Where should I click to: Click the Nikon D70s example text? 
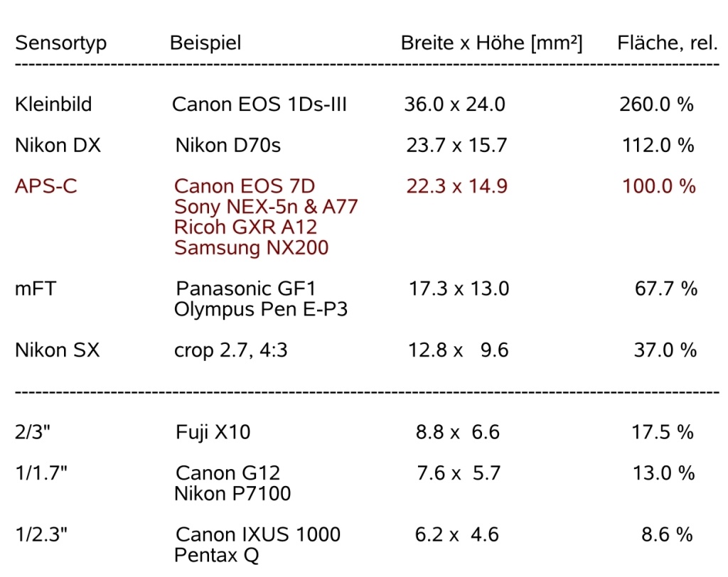click(x=227, y=146)
